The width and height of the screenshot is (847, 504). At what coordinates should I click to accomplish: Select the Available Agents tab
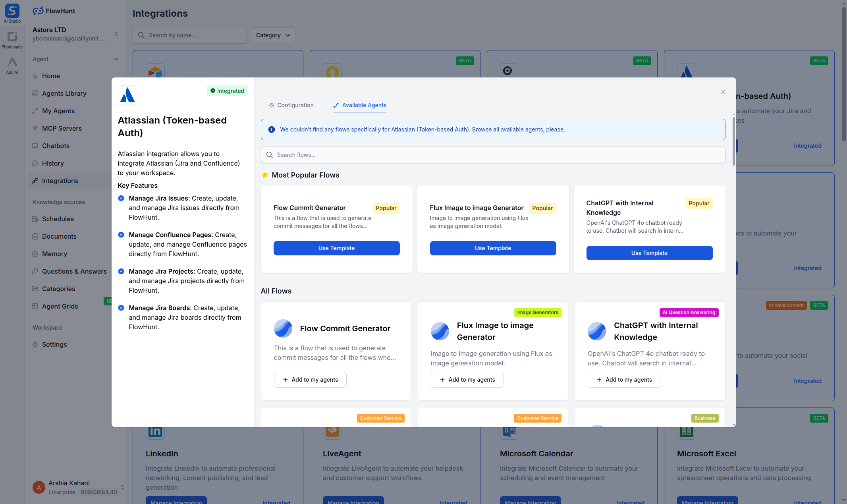(x=359, y=105)
